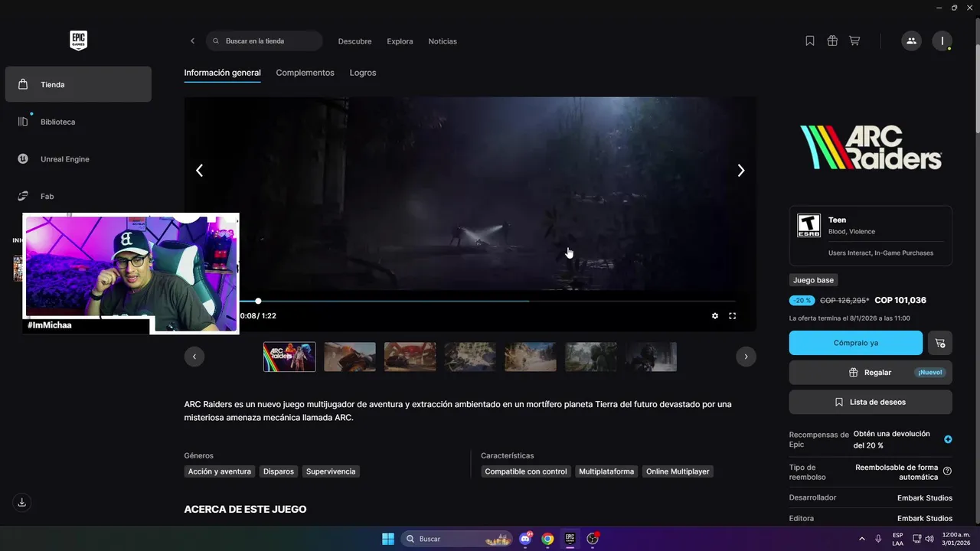Go back with the top arrow
This screenshot has width=980, height=551.
coord(192,41)
